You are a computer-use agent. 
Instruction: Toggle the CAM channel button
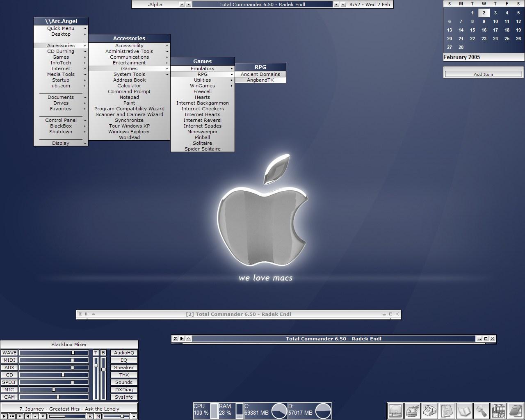point(9,397)
